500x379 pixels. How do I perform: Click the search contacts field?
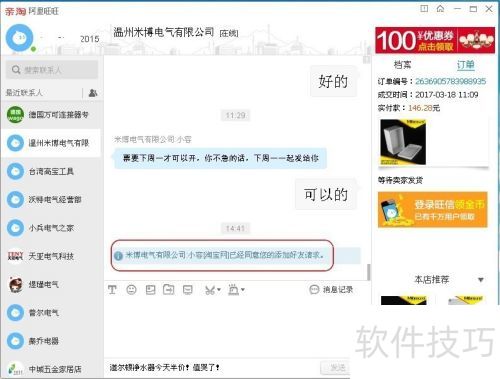[52, 70]
